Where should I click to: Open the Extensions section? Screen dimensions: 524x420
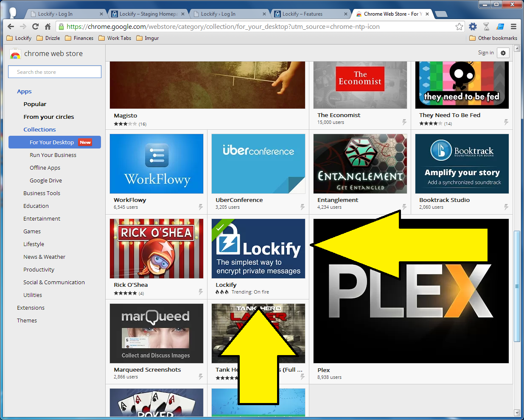click(x=31, y=308)
